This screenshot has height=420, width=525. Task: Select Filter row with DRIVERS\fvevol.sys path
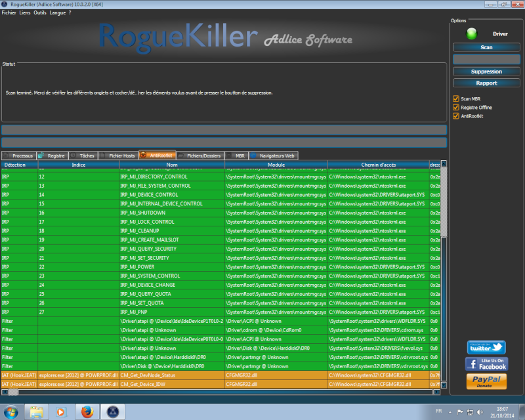[220, 348]
